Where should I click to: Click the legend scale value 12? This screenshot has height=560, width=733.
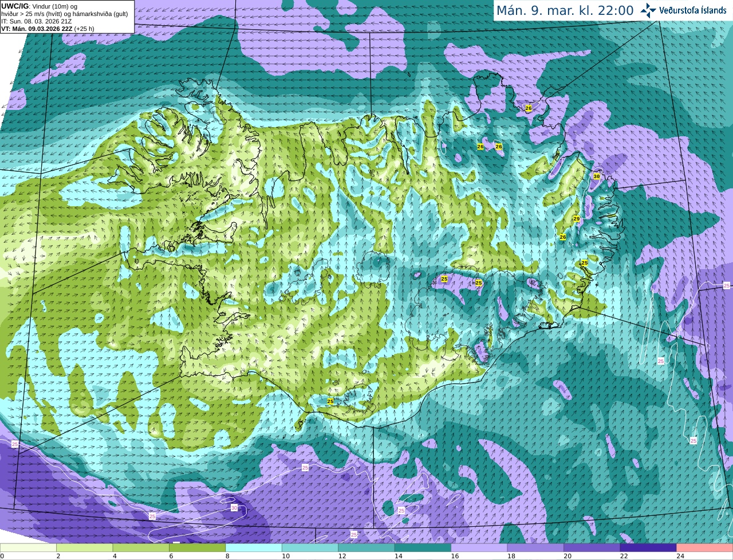tap(342, 556)
